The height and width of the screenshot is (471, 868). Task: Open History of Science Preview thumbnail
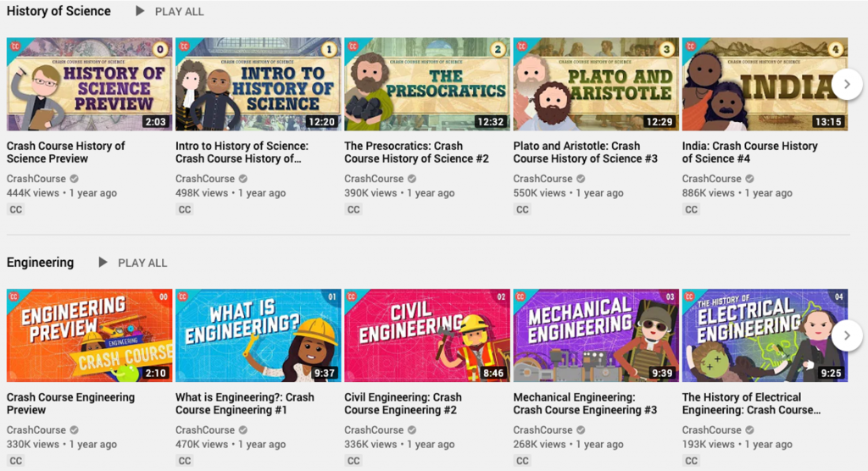coord(90,84)
